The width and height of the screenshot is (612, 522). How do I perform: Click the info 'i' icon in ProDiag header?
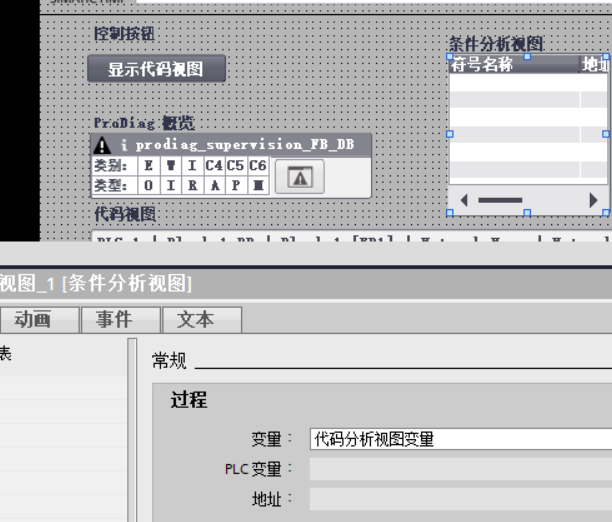[124, 145]
